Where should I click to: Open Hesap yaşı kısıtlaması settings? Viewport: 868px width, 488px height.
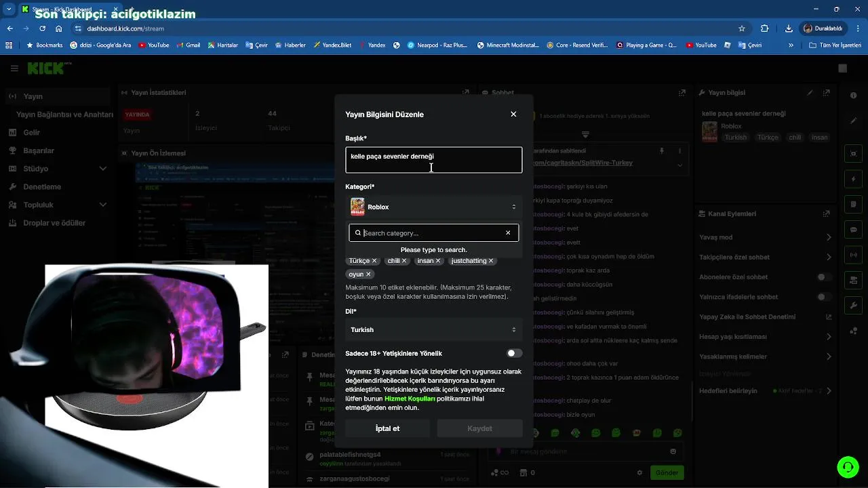(x=766, y=337)
